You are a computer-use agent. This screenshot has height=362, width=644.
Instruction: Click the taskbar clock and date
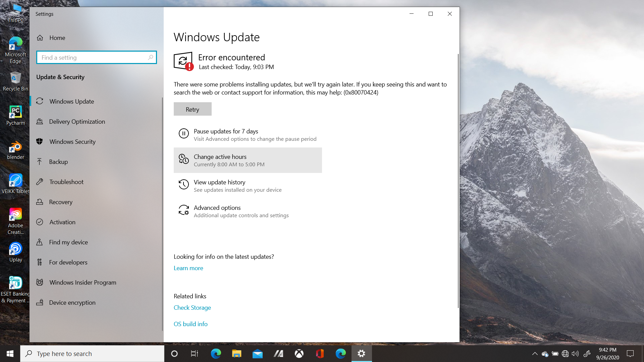(607, 354)
